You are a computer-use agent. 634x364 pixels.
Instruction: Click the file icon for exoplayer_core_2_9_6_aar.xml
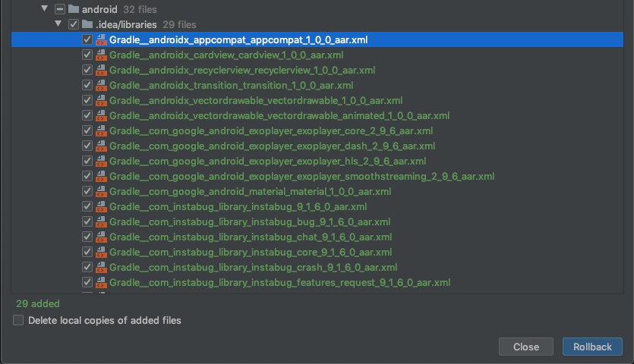(101, 130)
